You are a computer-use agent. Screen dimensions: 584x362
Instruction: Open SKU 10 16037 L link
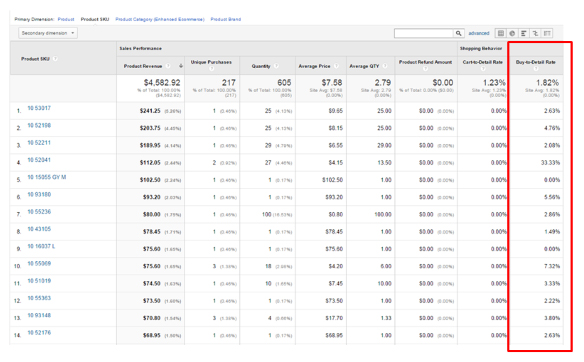[x=41, y=246]
